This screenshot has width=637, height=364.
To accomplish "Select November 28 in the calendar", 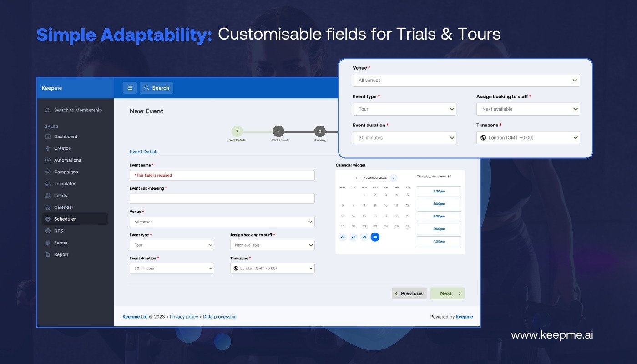I will [353, 237].
